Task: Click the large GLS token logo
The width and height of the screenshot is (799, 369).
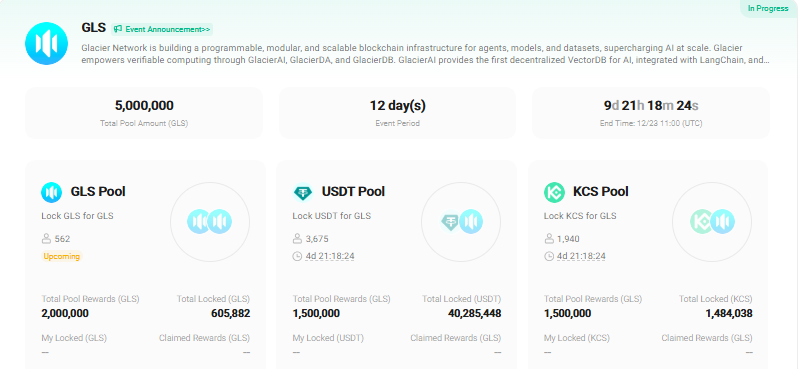Action: (46, 43)
